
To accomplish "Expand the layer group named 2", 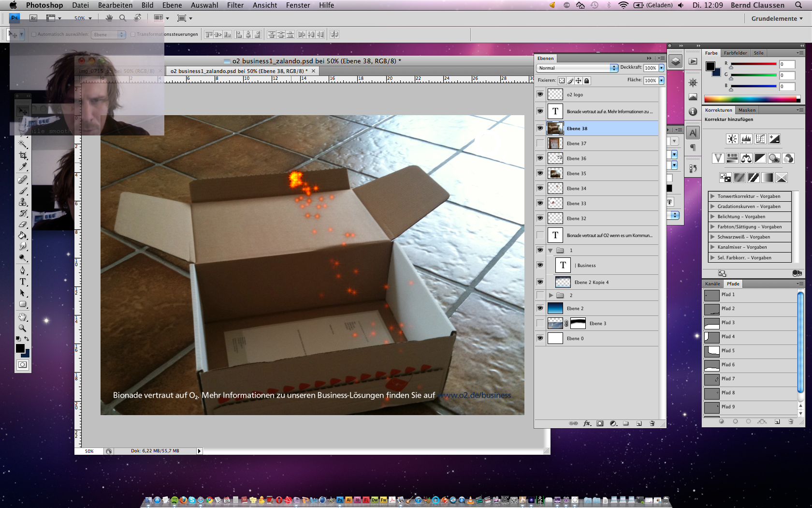I will 551,295.
